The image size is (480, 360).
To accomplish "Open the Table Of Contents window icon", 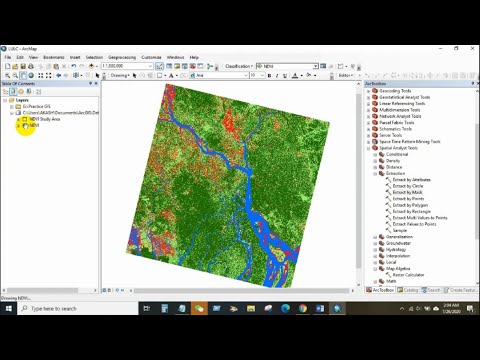I will [x=169, y=66].
